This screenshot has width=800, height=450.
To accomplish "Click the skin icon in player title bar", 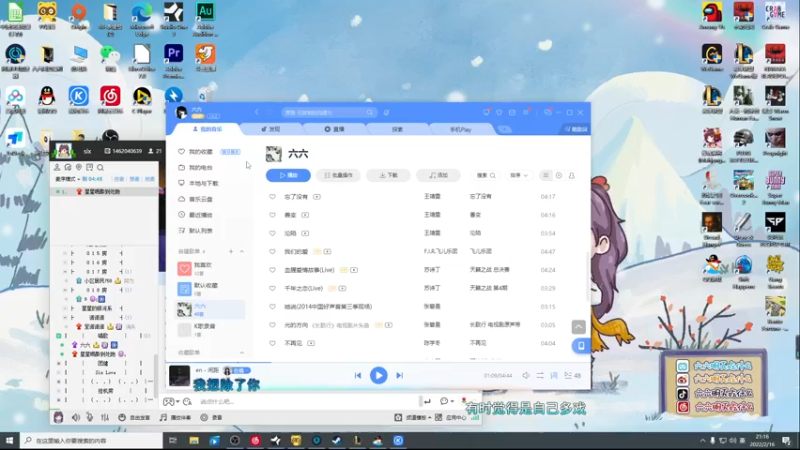I will point(499,112).
